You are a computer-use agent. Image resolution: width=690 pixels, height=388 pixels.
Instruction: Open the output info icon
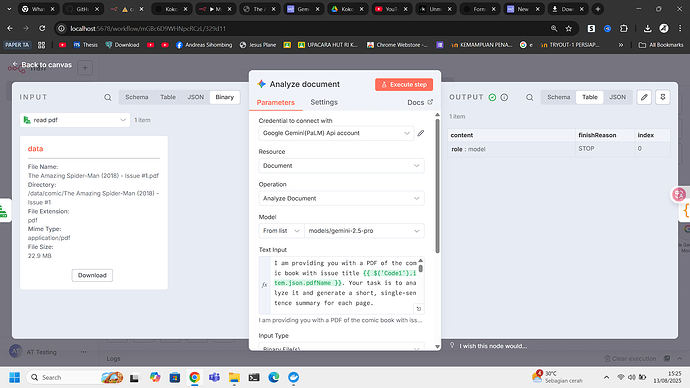[504, 97]
